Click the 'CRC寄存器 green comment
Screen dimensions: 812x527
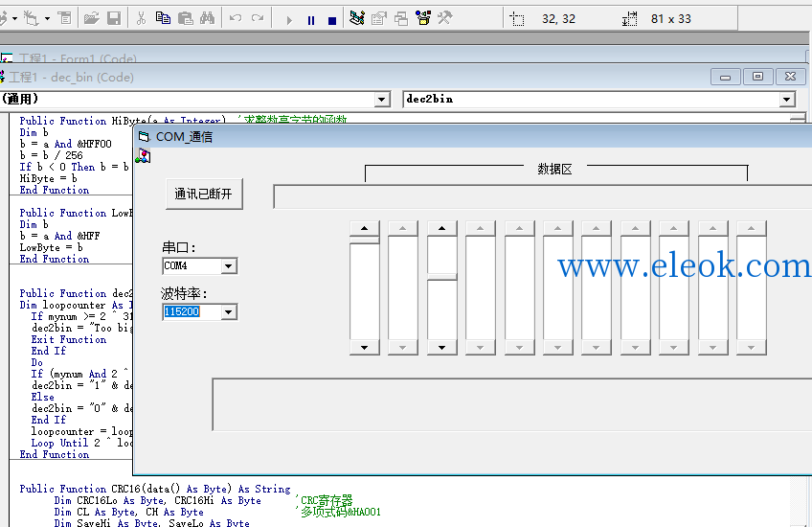pos(325,500)
